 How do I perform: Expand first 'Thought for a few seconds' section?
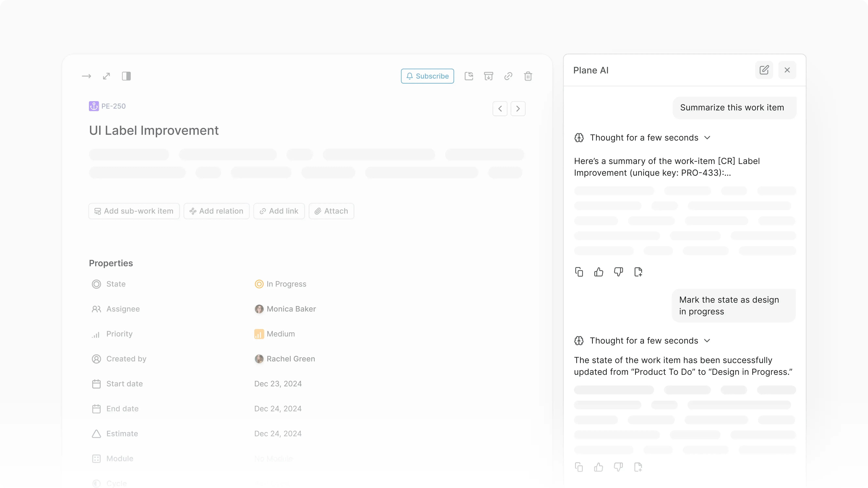click(707, 138)
